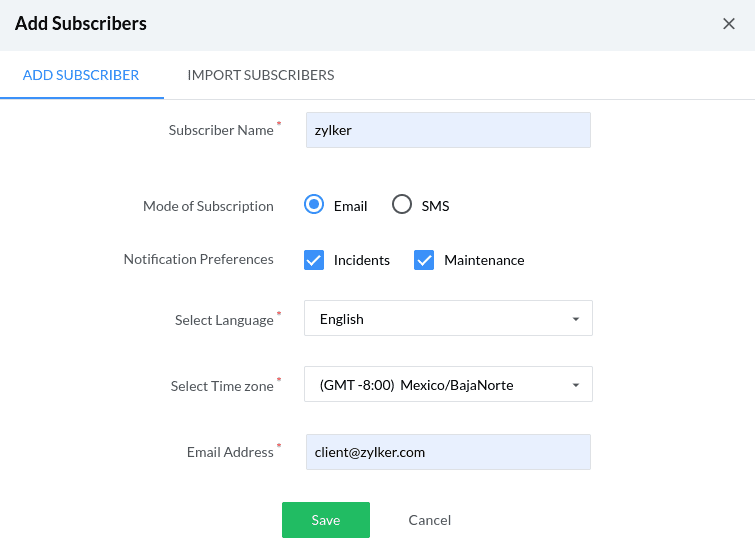Uncheck the Maintenance notification checkbox
Screen dimensions: 755x551
tap(424, 260)
